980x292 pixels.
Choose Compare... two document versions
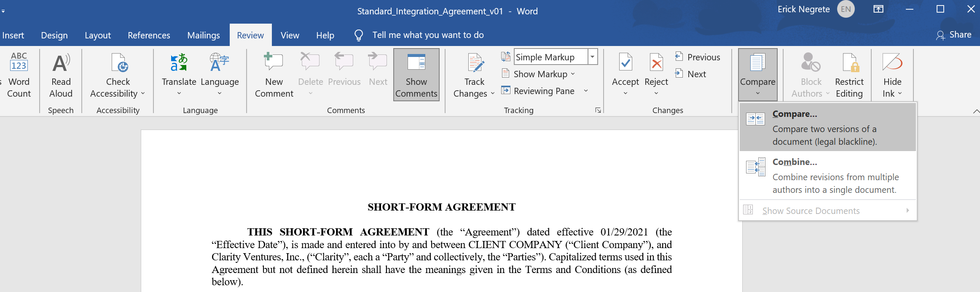pyautogui.click(x=828, y=127)
